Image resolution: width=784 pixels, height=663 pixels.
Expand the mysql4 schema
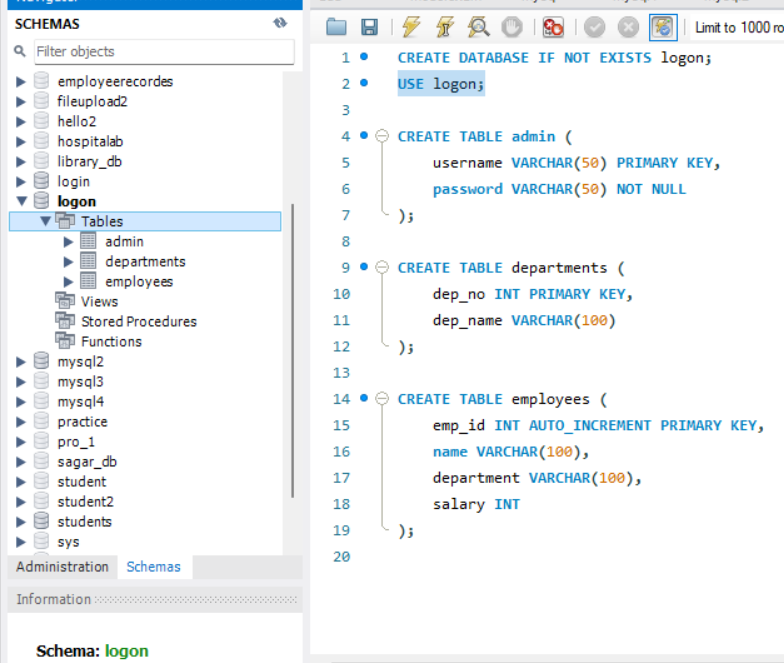[20, 402]
